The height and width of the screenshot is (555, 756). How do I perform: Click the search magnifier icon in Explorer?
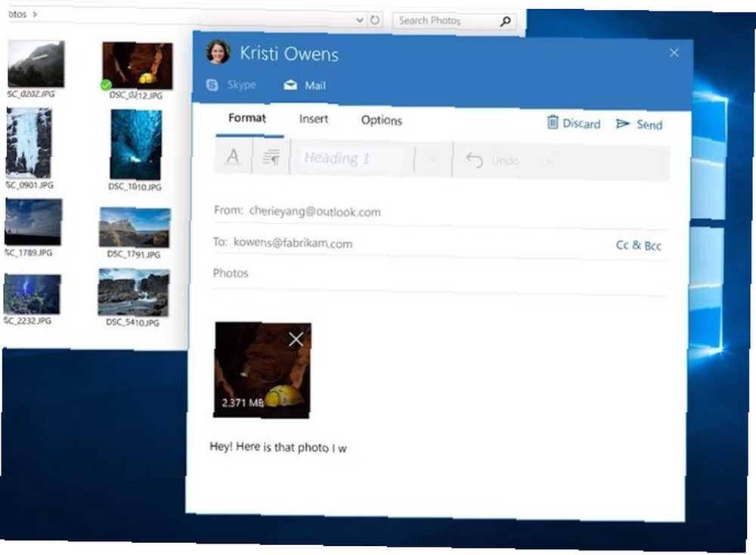pyautogui.click(x=505, y=21)
